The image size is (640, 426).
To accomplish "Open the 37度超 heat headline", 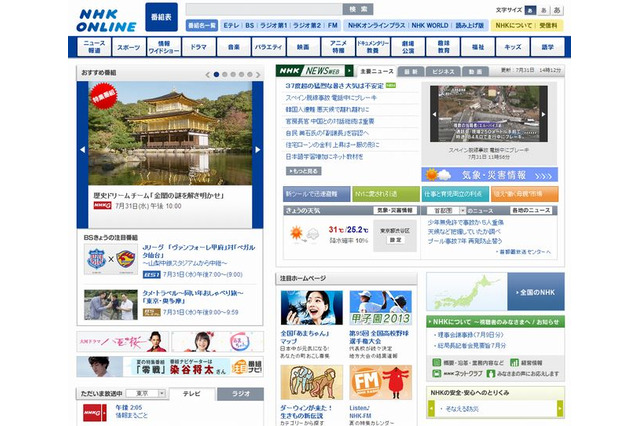I will tap(335, 86).
